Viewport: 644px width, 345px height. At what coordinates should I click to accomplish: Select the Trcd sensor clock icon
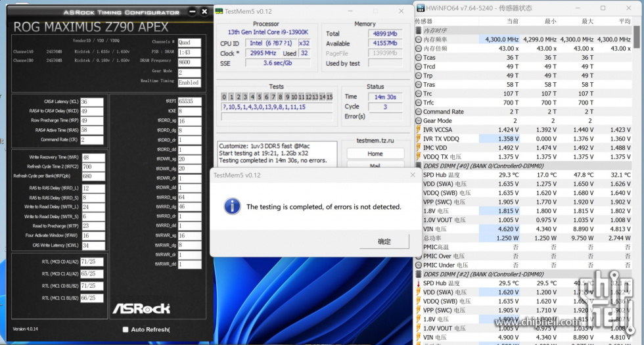[x=419, y=66]
